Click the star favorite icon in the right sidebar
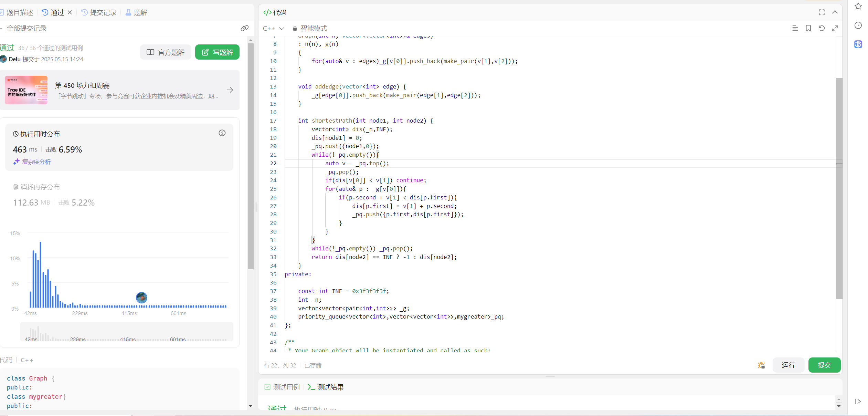The image size is (868, 416). point(858,6)
